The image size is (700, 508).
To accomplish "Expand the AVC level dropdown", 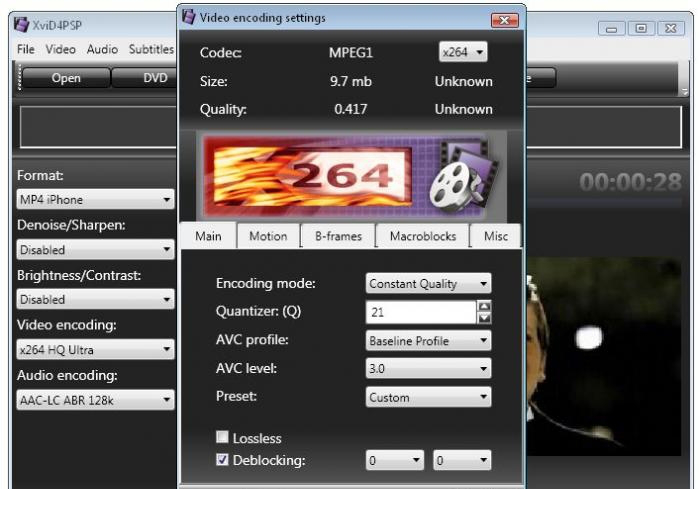I will tap(428, 368).
